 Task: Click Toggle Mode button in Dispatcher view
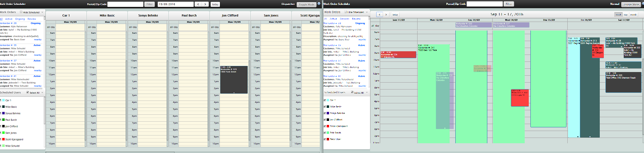pyautogui.click(x=306, y=4)
